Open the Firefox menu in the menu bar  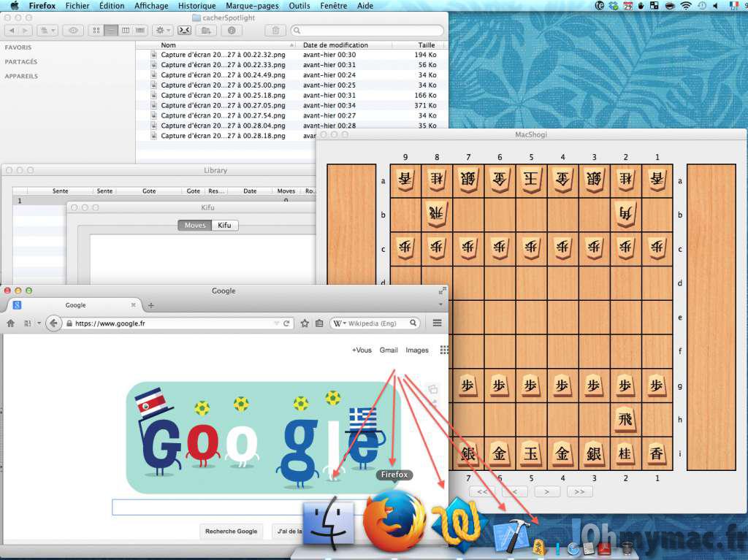pyautogui.click(x=42, y=6)
